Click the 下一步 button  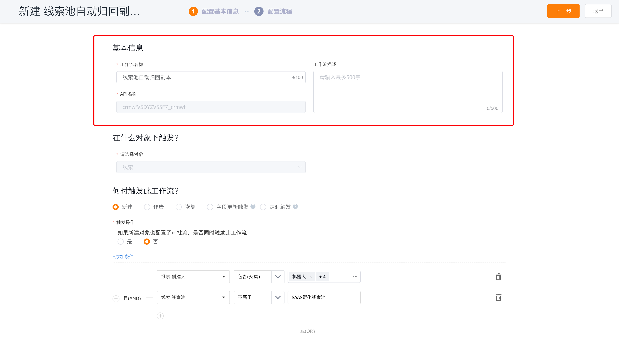click(x=563, y=11)
